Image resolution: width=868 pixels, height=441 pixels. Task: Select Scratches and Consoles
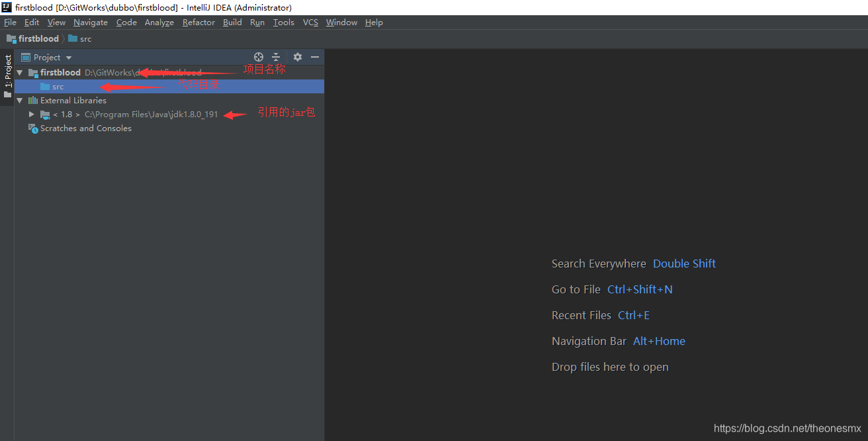pyautogui.click(x=169, y=128)
